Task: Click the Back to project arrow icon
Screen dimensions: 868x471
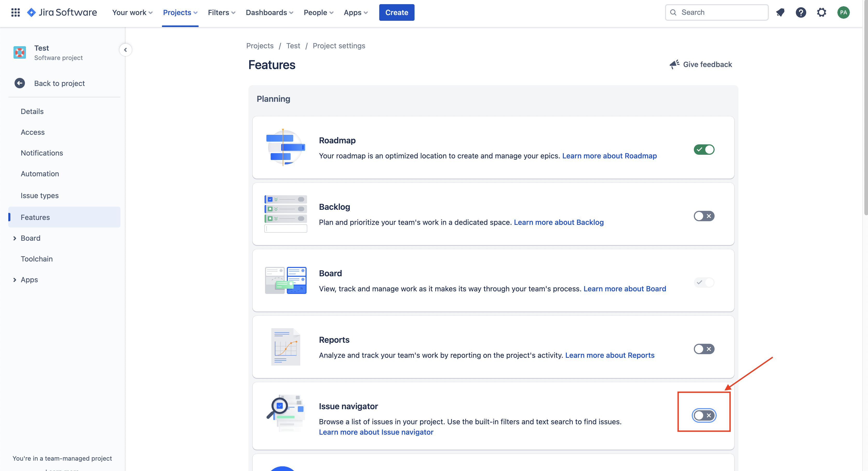Action: [19, 83]
